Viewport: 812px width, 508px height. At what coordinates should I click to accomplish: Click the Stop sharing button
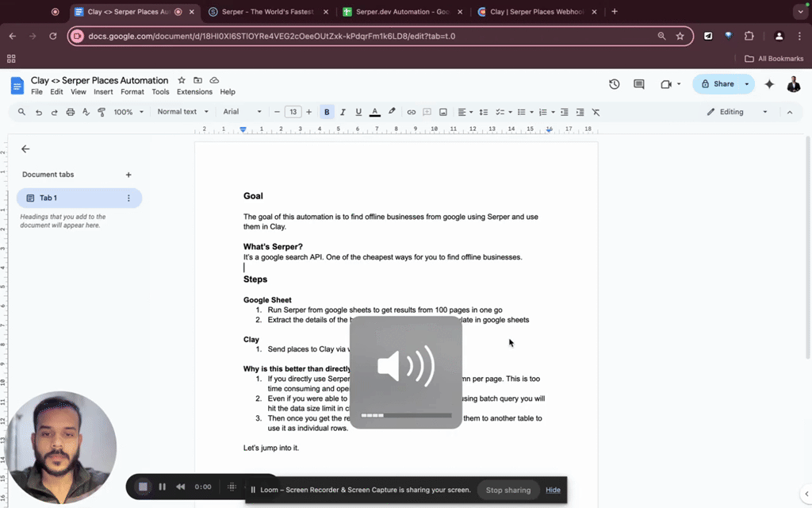[x=507, y=490]
